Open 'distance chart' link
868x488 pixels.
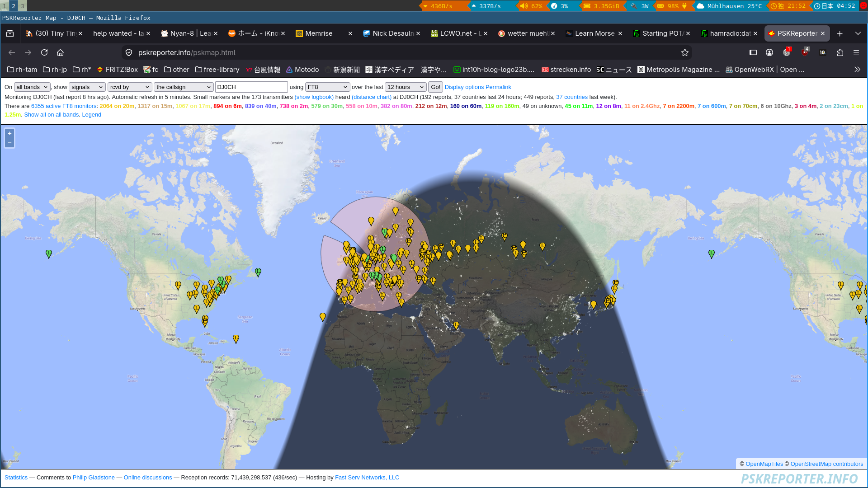click(372, 97)
